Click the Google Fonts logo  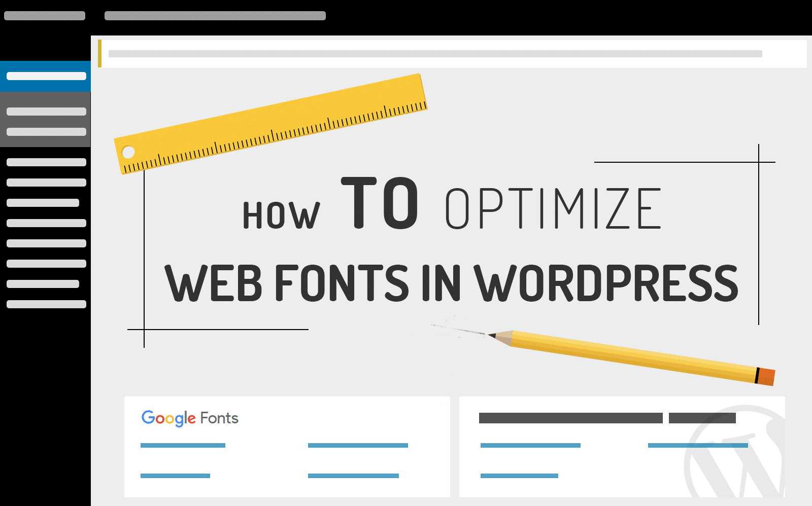(x=190, y=418)
